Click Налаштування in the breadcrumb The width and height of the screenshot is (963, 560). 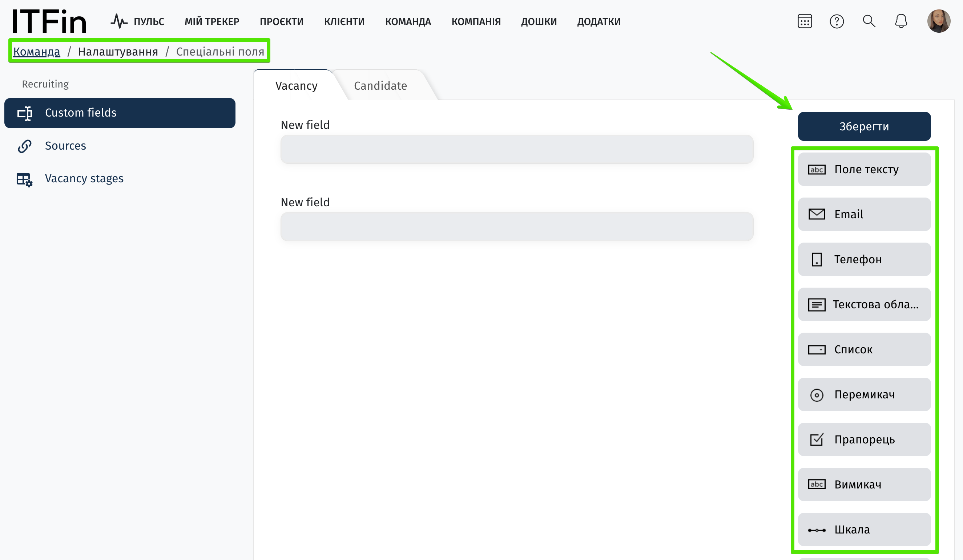click(x=118, y=51)
